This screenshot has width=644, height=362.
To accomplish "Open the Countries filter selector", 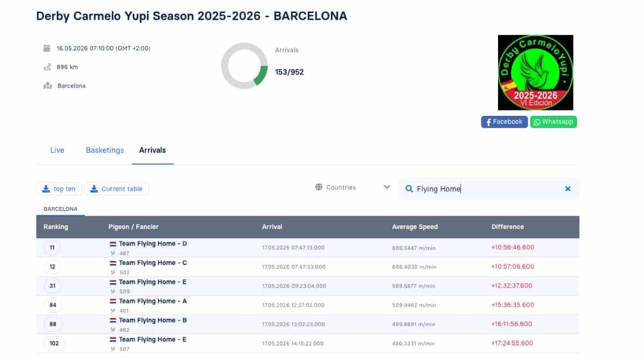I will click(x=353, y=187).
